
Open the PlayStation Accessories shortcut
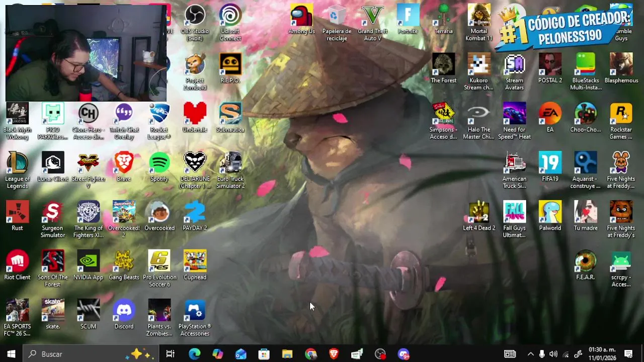tap(195, 318)
